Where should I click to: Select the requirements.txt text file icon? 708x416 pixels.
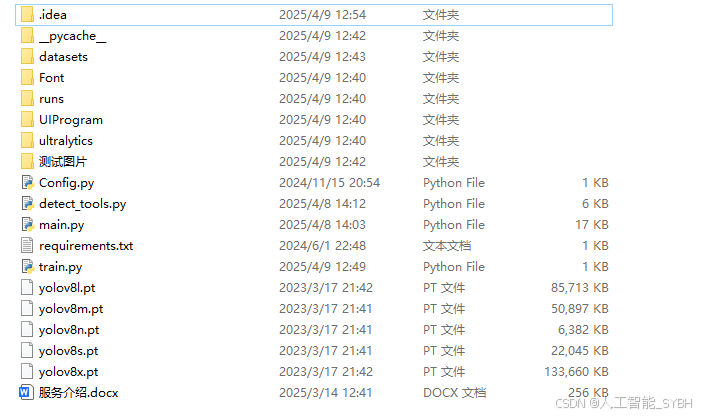point(26,246)
